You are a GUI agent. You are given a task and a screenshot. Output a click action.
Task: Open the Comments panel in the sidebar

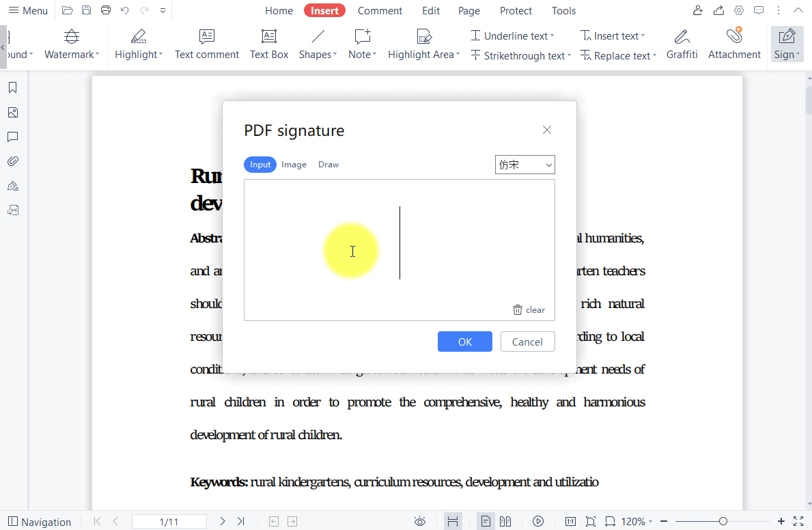pyautogui.click(x=12, y=137)
